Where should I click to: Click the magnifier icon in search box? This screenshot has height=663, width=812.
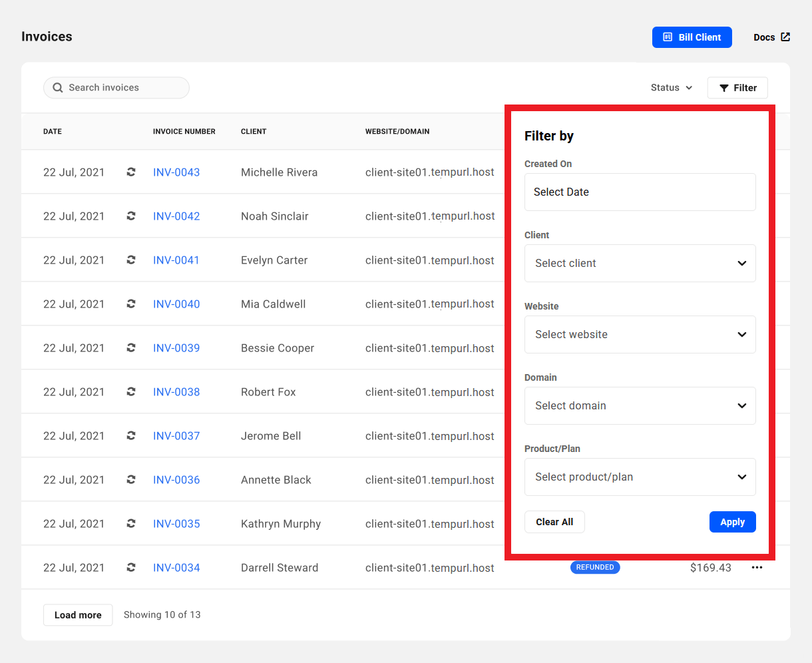pyautogui.click(x=58, y=88)
